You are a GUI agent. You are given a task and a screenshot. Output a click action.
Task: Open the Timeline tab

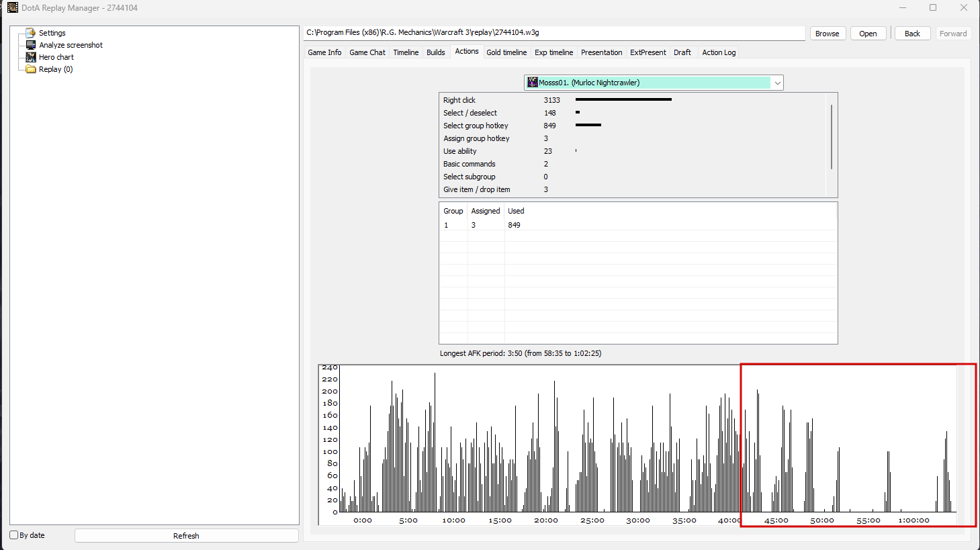[x=406, y=52]
